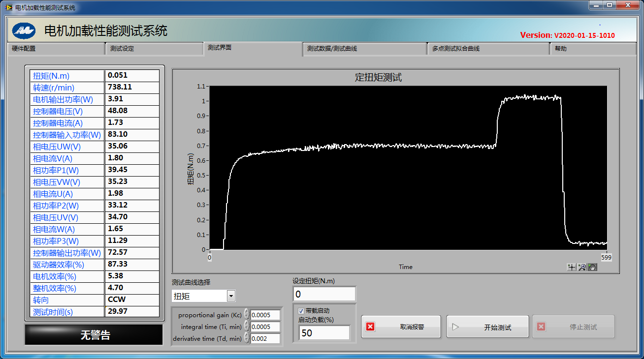This screenshot has height=359, width=644.
Task: Select the hand pan tool on graph palette
Action: click(592, 267)
